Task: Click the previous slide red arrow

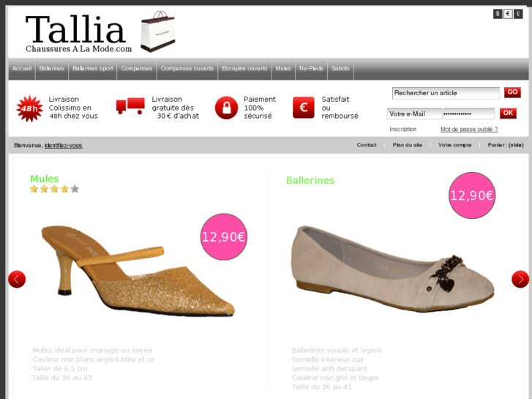Action: 17,279
